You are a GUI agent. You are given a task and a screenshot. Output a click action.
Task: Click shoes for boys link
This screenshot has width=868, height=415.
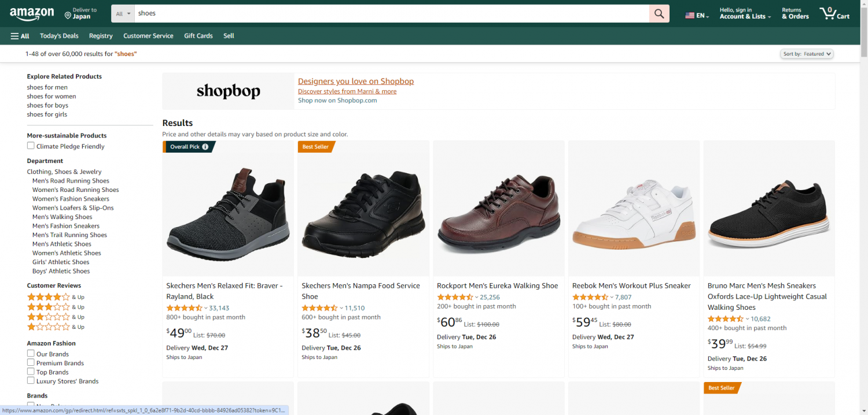(47, 106)
